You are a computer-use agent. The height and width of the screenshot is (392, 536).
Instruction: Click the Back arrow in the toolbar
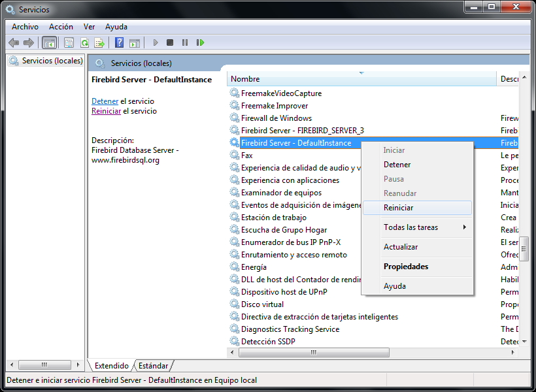(x=14, y=42)
